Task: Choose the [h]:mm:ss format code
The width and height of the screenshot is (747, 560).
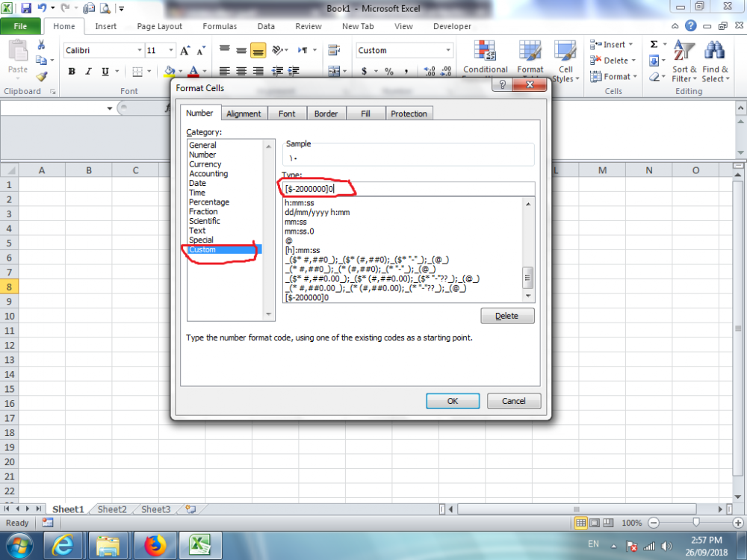Action: click(x=303, y=250)
